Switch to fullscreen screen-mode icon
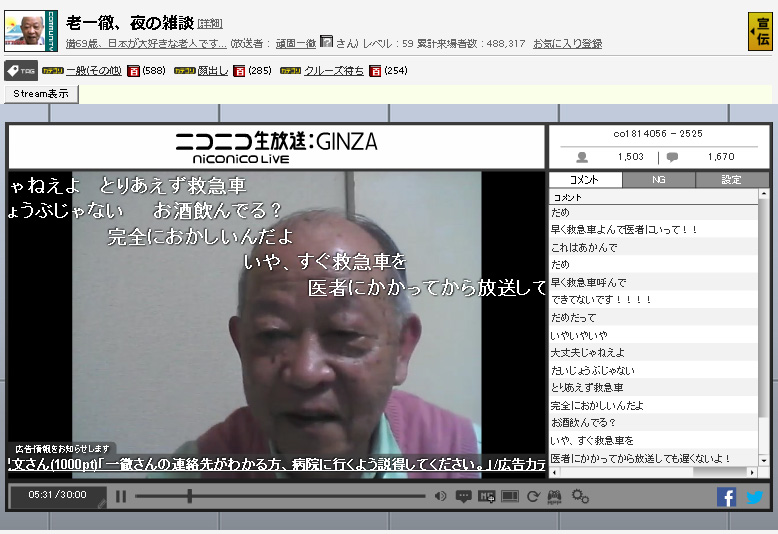Image resolution: width=778 pixels, height=534 pixels. click(x=510, y=496)
